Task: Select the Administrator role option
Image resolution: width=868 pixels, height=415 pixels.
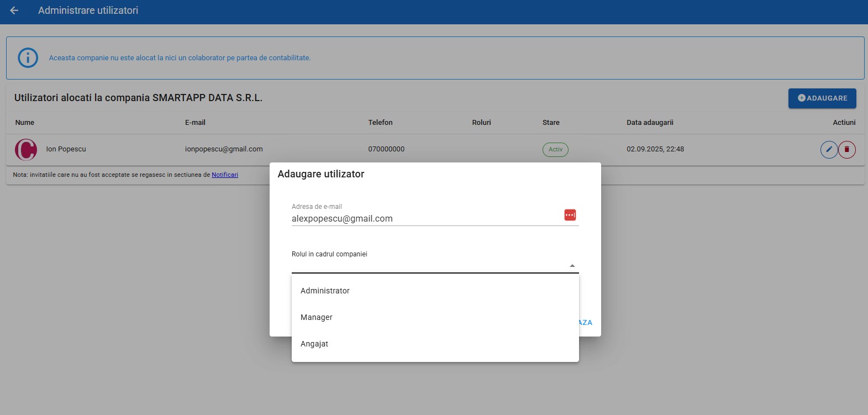Action: tap(325, 291)
